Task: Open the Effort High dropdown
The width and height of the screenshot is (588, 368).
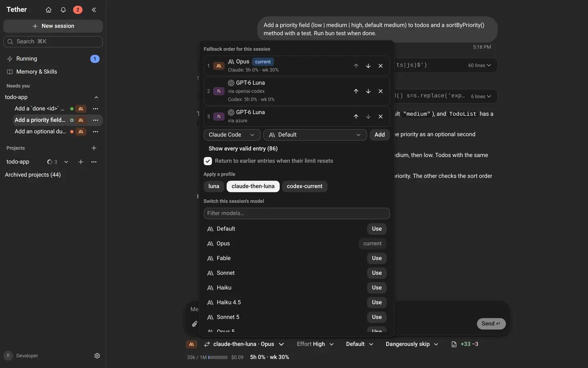Action: [315, 344]
